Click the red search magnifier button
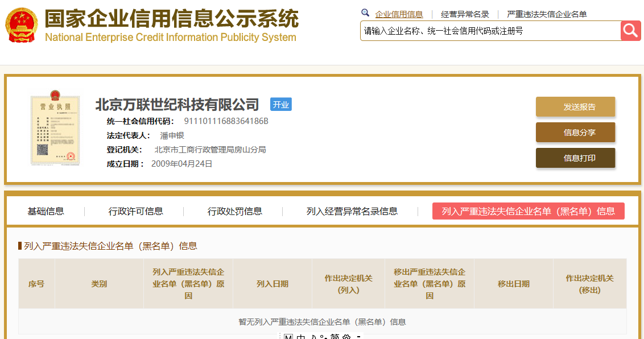 pos(630,31)
